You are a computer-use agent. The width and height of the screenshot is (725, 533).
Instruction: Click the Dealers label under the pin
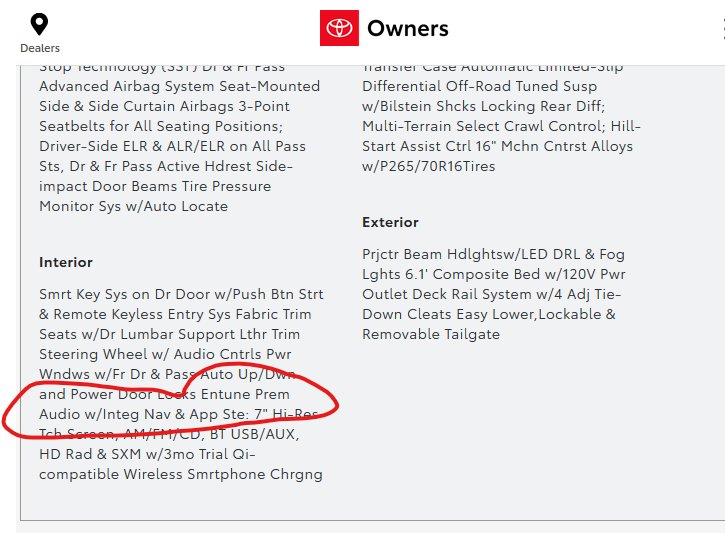tap(40, 48)
